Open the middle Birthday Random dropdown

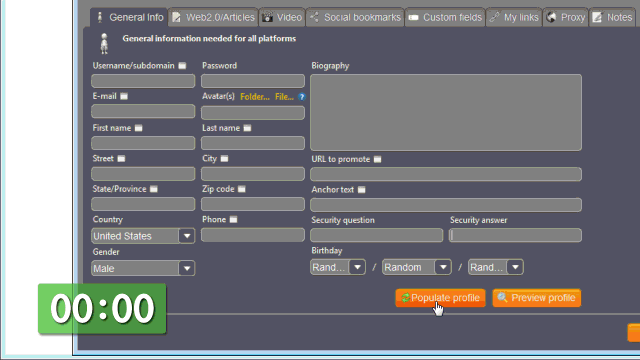tap(417, 267)
